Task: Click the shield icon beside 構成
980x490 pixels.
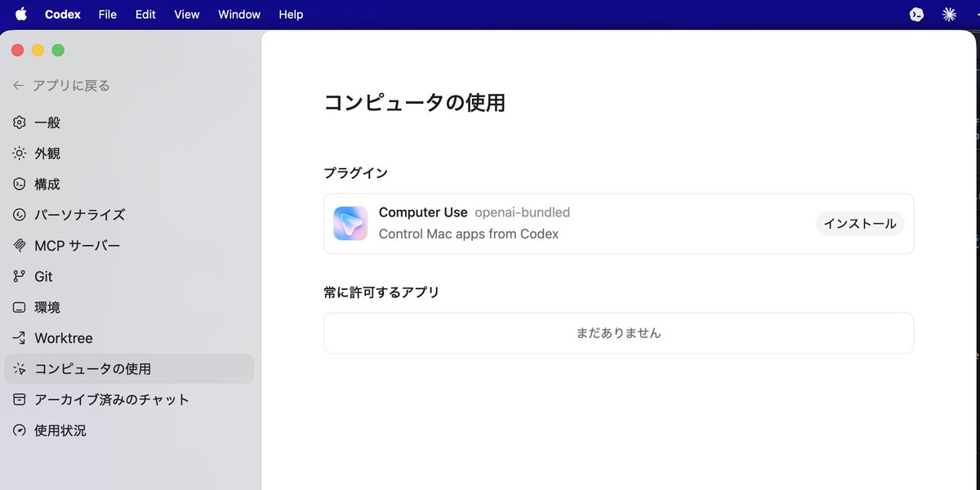Action: pyautogui.click(x=20, y=185)
